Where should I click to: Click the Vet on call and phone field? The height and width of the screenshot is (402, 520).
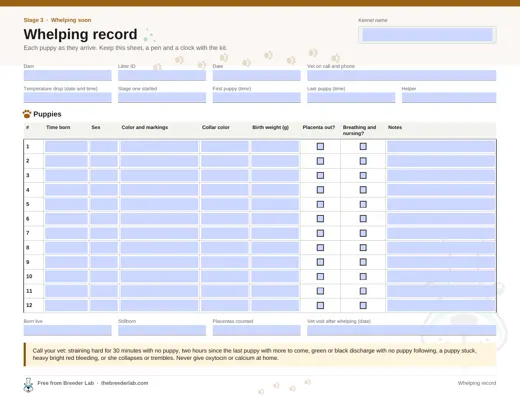pyautogui.click(x=402, y=75)
